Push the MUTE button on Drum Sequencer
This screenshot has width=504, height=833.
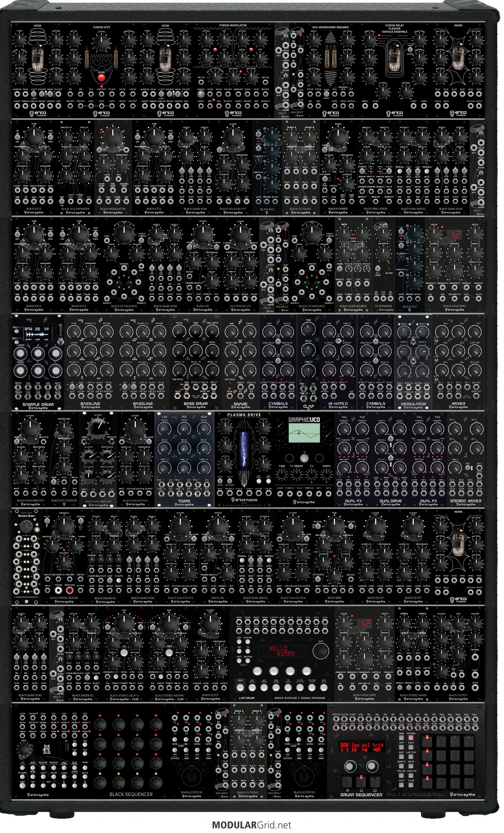pyautogui.click(x=401, y=758)
